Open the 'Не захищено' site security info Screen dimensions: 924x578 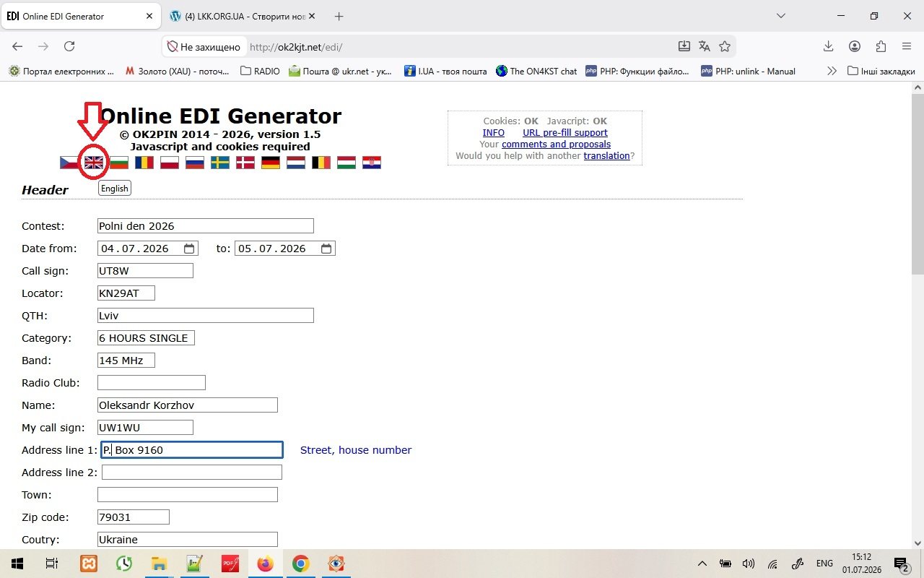204,47
